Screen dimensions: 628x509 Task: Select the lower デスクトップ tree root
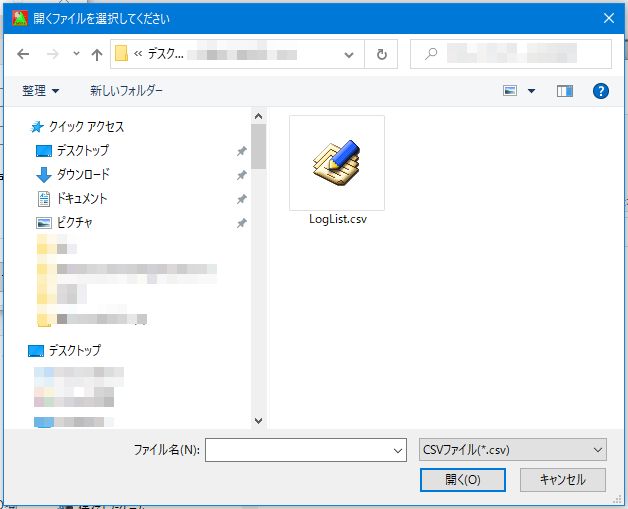pos(74,351)
